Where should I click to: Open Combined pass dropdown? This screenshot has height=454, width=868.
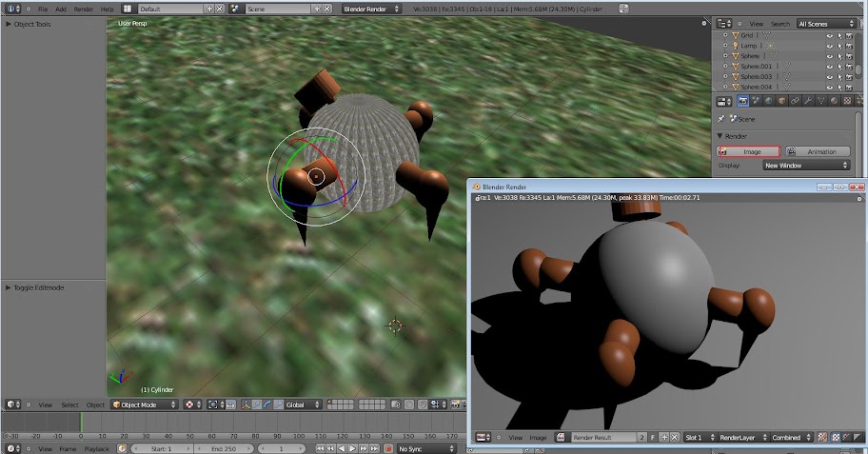(791, 438)
